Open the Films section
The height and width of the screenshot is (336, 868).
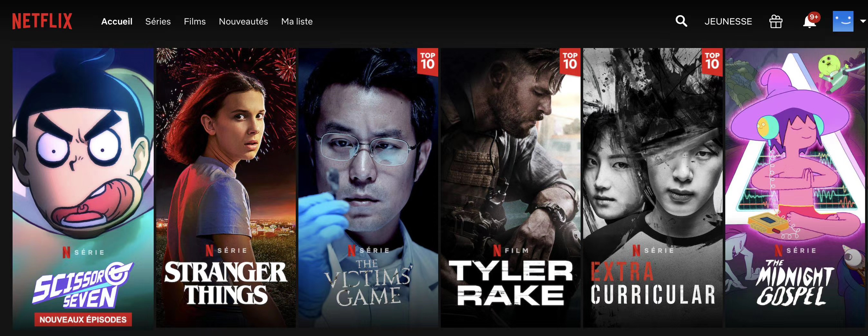(x=195, y=22)
